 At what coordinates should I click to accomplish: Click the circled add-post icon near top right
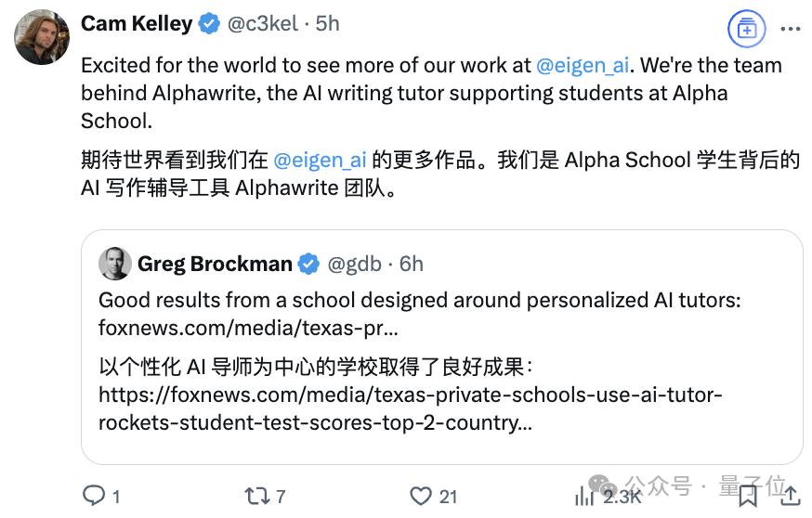[x=746, y=28]
